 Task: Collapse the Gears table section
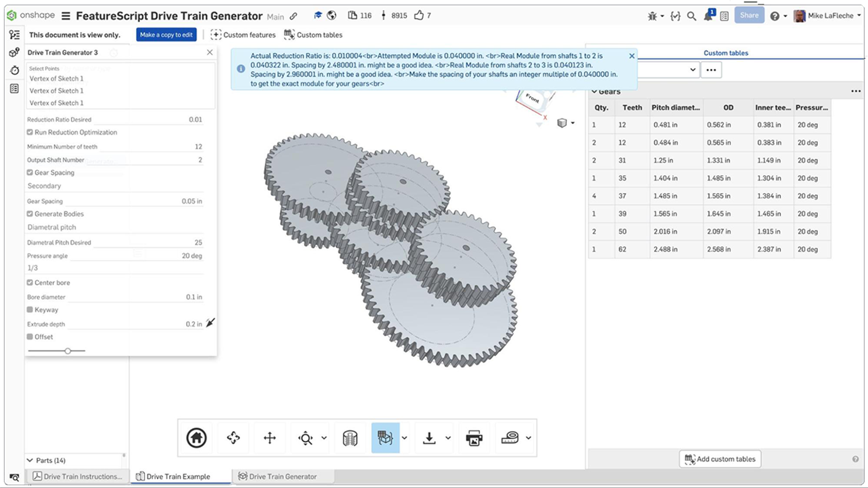(x=595, y=91)
